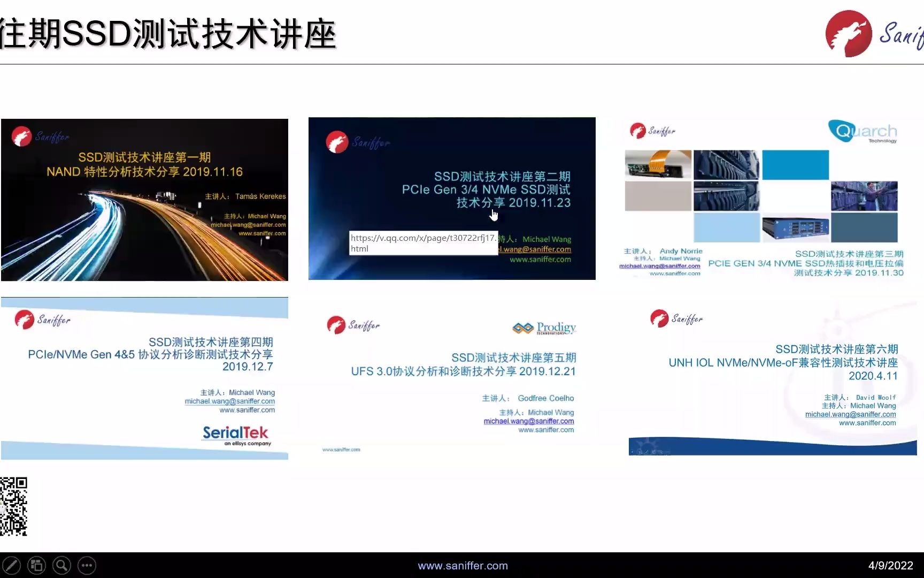Click the pen annotation tool icon

[11, 565]
